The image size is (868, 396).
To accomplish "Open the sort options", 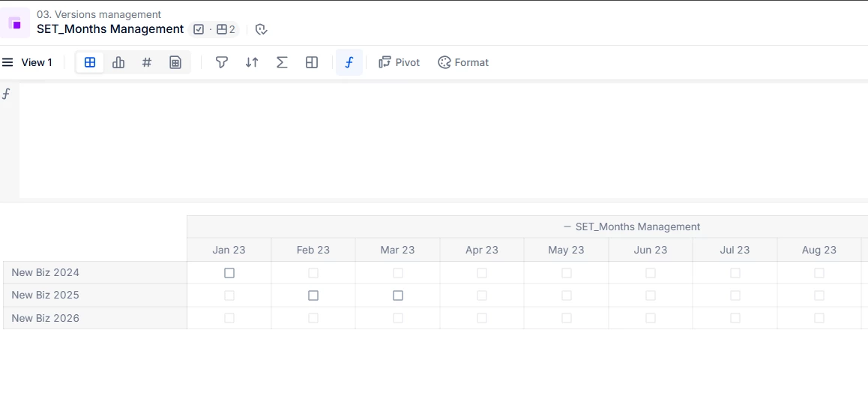I will point(252,62).
